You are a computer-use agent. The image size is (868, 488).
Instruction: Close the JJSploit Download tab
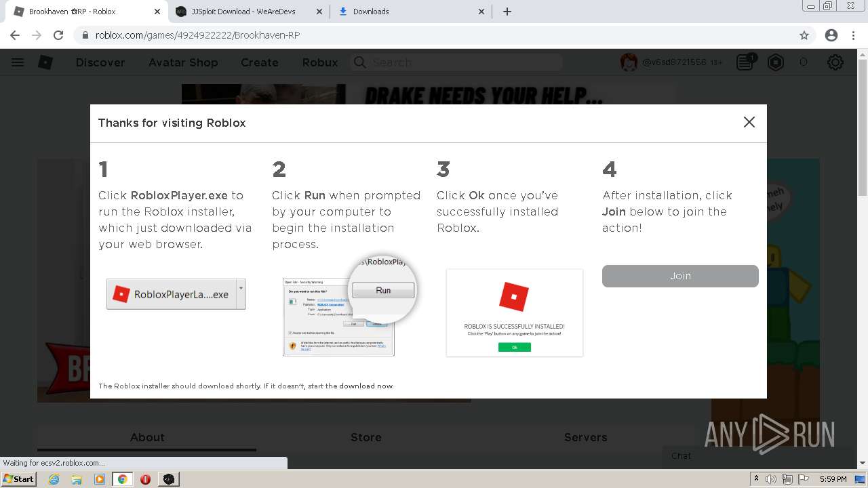[319, 12]
